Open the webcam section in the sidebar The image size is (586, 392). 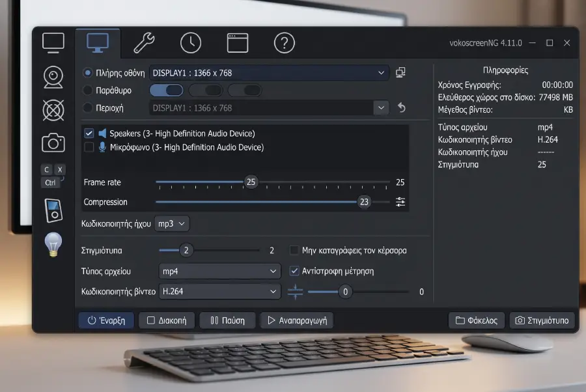(x=53, y=77)
